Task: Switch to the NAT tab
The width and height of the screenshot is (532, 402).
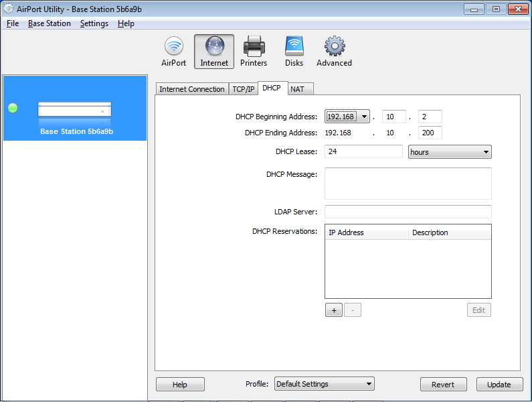Action: [x=300, y=89]
